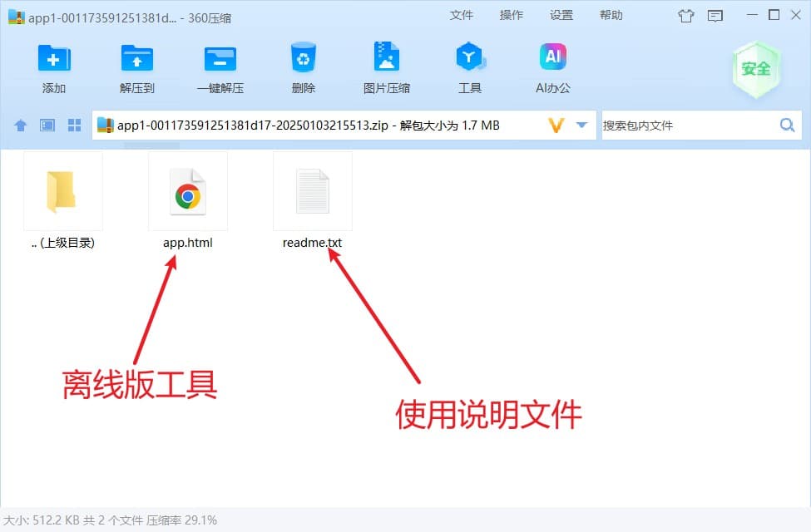
Task: Click the 安全 security shield badge
Action: coord(756,69)
